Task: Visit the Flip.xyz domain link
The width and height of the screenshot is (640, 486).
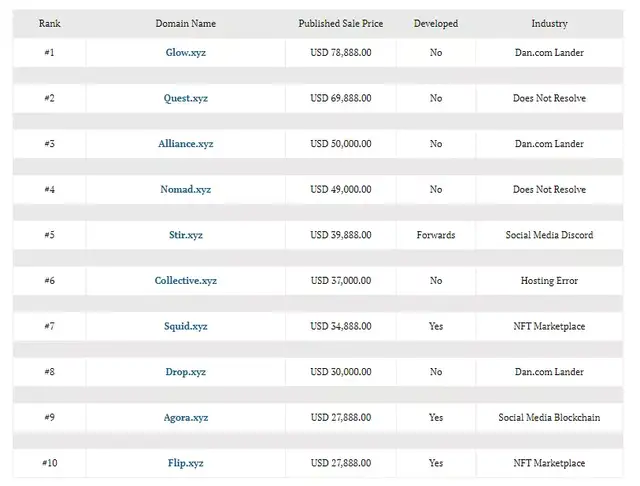Action: [x=185, y=463]
